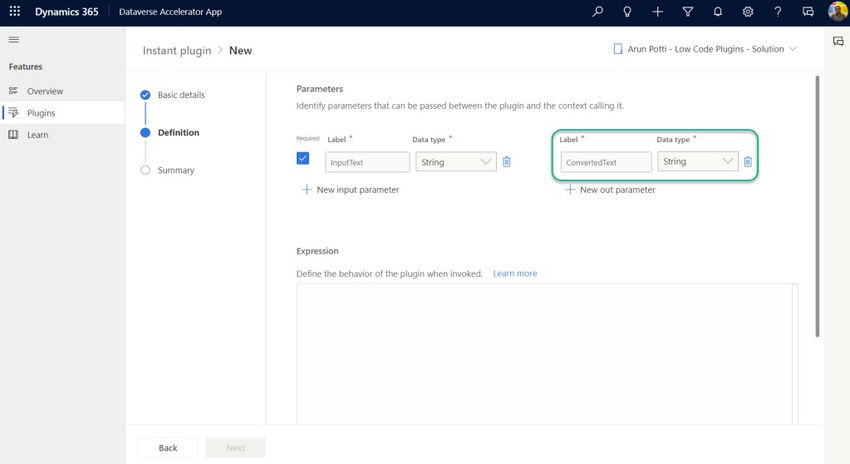Select the Summary step radio circle
Screen dimensions: 850x464
pos(146,170)
